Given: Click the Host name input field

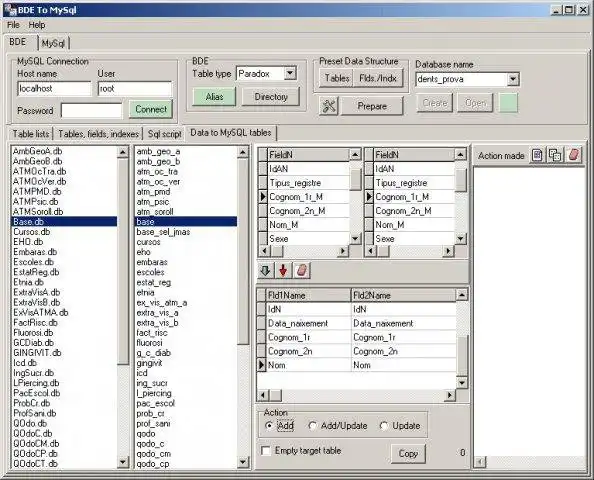Looking at the screenshot, I should tap(54, 89).
